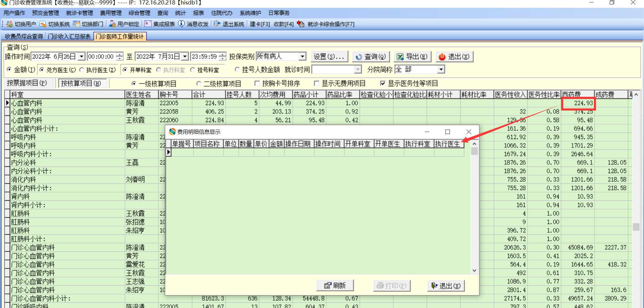This screenshot has width=644, height=308.
Task: Click 收款[F4] in the toolbar
Action: point(284,24)
